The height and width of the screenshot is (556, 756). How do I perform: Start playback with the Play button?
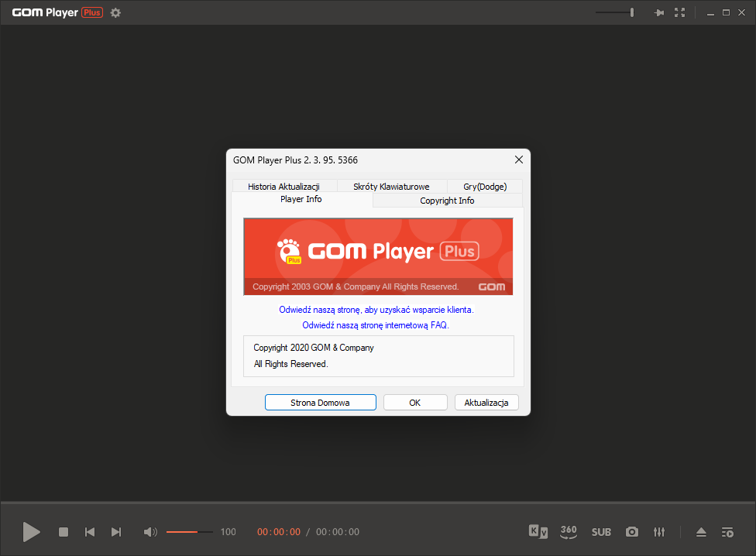point(31,532)
